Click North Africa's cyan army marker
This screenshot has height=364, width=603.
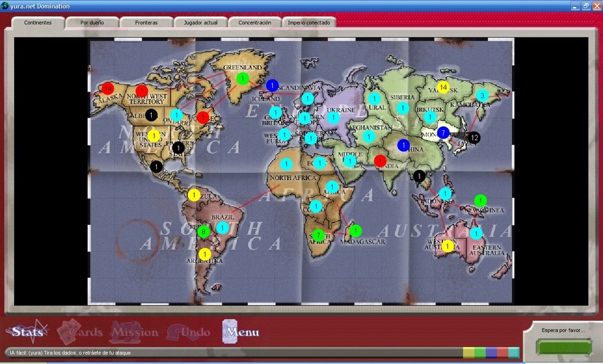pyautogui.click(x=286, y=164)
